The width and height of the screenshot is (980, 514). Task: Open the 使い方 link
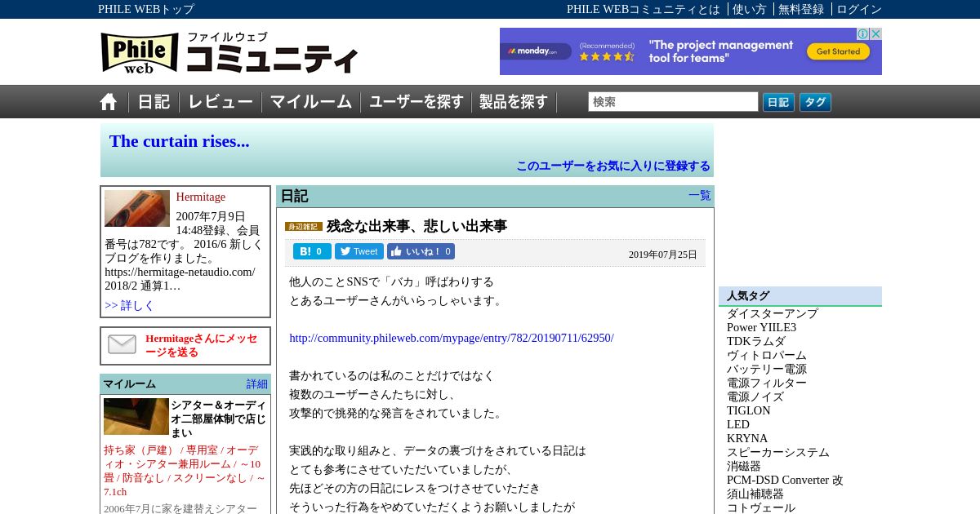[x=749, y=9]
